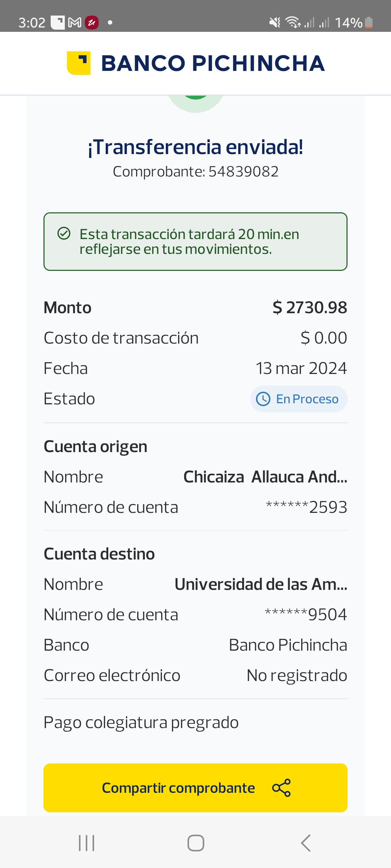
Task: Click the Compartir comprobante button
Action: 195,788
